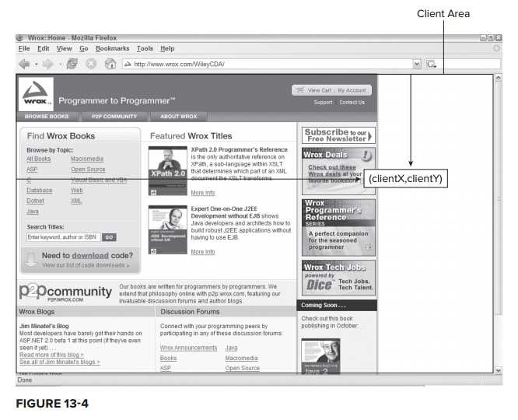Open the Help menu
This screenshot has height=420, width=518.
click(167, 48)
